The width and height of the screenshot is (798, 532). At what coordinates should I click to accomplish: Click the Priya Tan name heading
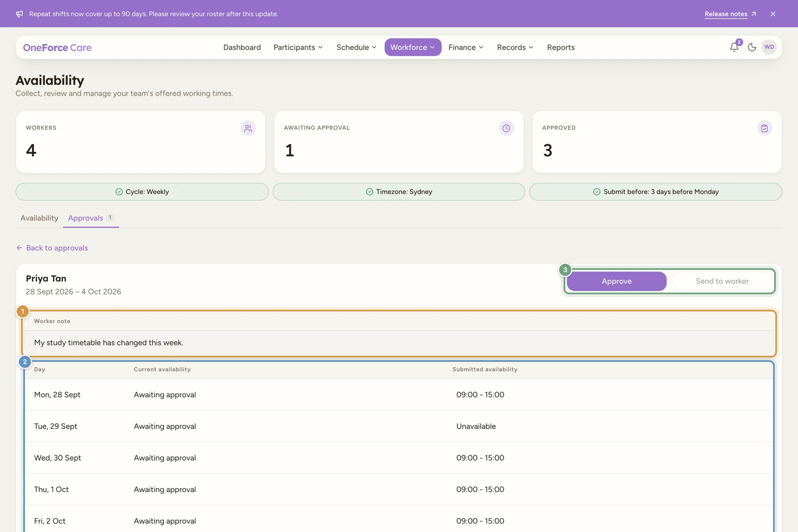(46, 278)
